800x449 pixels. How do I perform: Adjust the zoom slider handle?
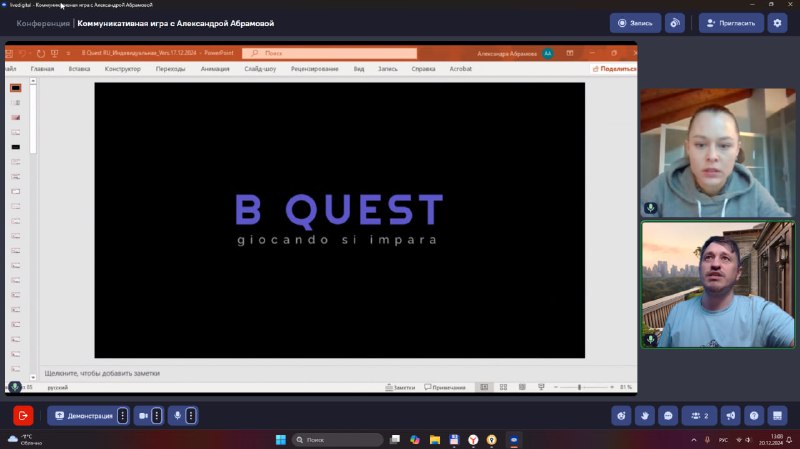[580, 388]
